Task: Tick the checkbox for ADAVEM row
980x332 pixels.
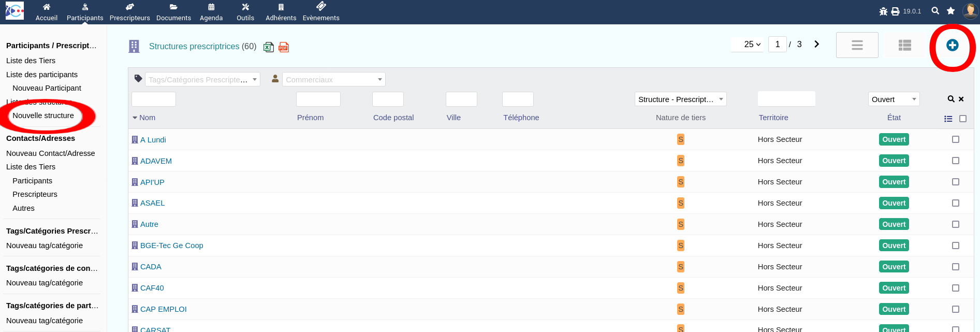Action: (x=956, y=161)
